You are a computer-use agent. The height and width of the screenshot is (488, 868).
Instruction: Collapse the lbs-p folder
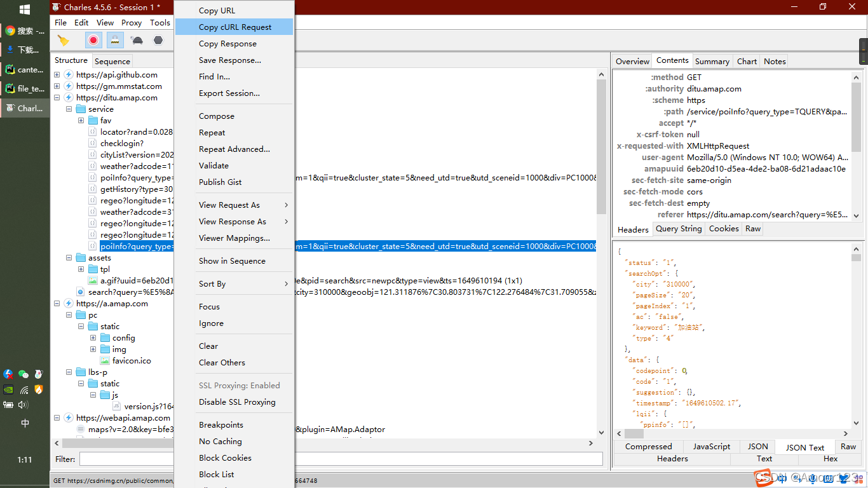(69, 372)
